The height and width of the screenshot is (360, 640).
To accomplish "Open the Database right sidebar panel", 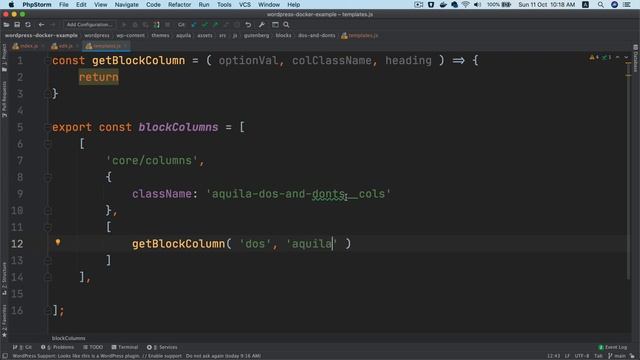I will (x=636, y=58).
